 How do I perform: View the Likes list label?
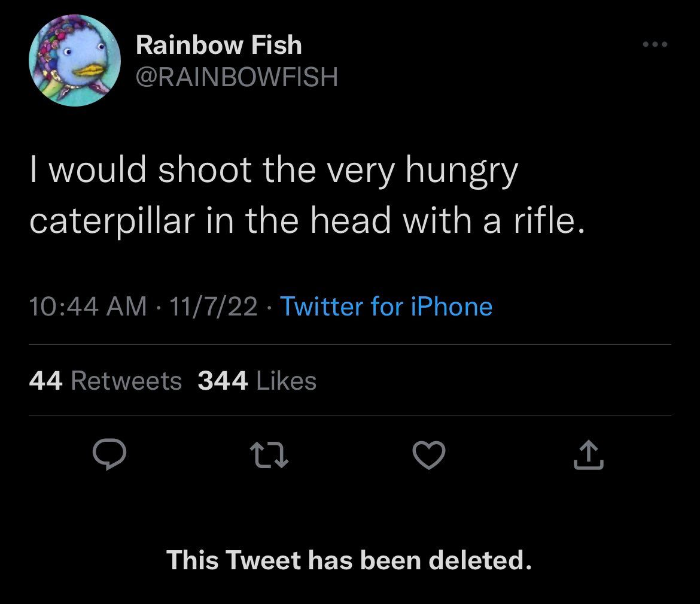(x=286, y=381)
